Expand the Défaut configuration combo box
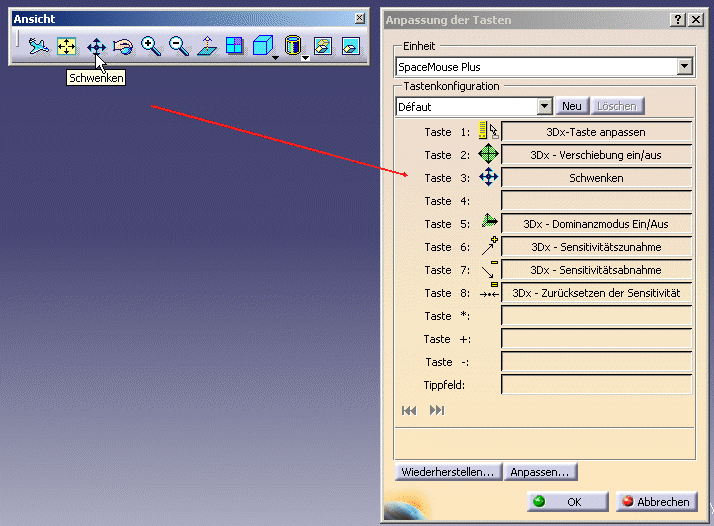This screenshot has width=714, height=526. pyautogui.click(x=544, y=107)
